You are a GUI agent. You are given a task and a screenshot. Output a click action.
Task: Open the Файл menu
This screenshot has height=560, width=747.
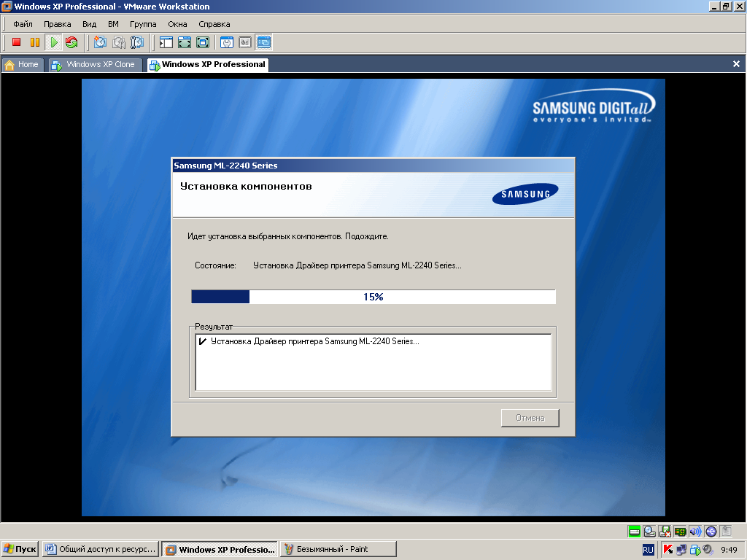23,24
